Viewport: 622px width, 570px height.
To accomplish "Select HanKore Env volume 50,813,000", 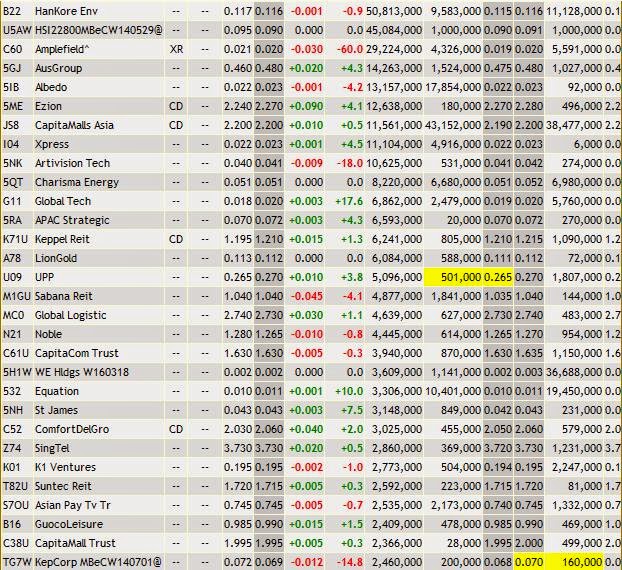I will pyautogui.click(x=394, y=11).
